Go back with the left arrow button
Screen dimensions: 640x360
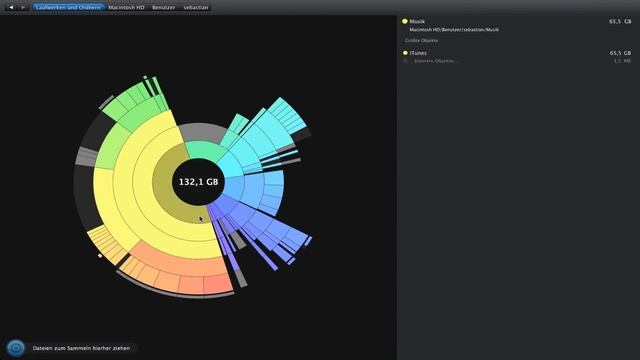tap(11, 7)
